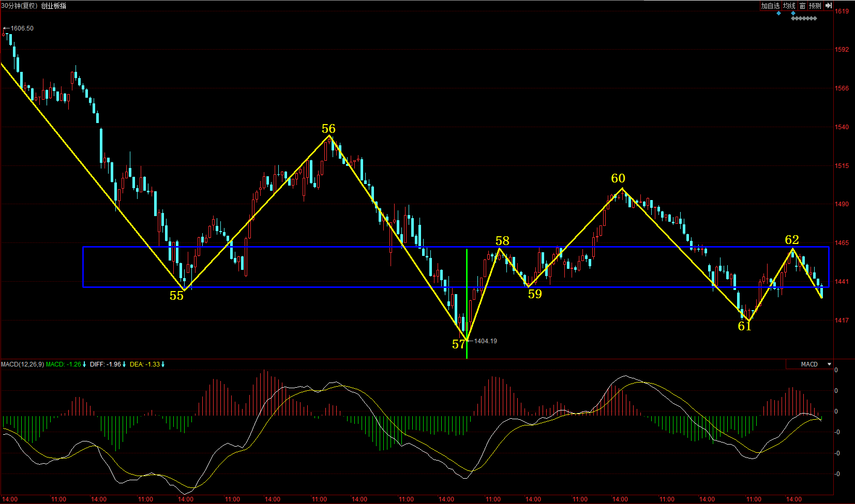Click the arrow marker at 1606.50 high
This screenshot has width=855, height=504.
(6, 28)
